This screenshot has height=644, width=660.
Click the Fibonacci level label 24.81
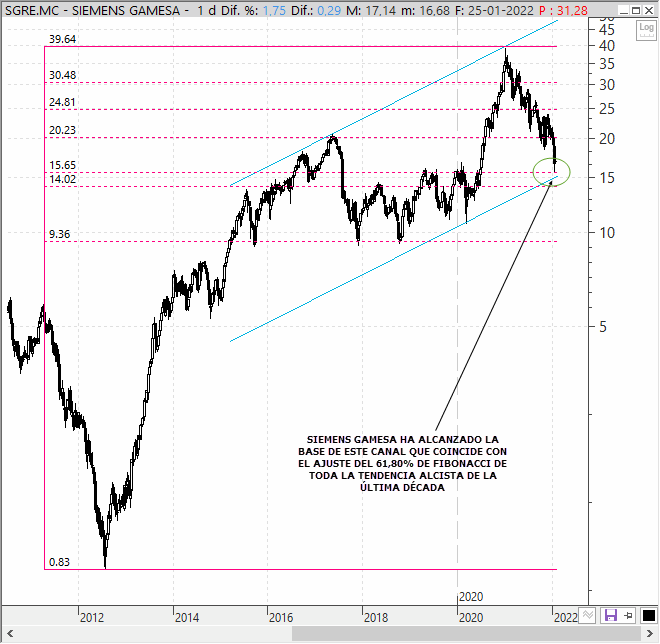pyautogui.click(x=62, y=102)
